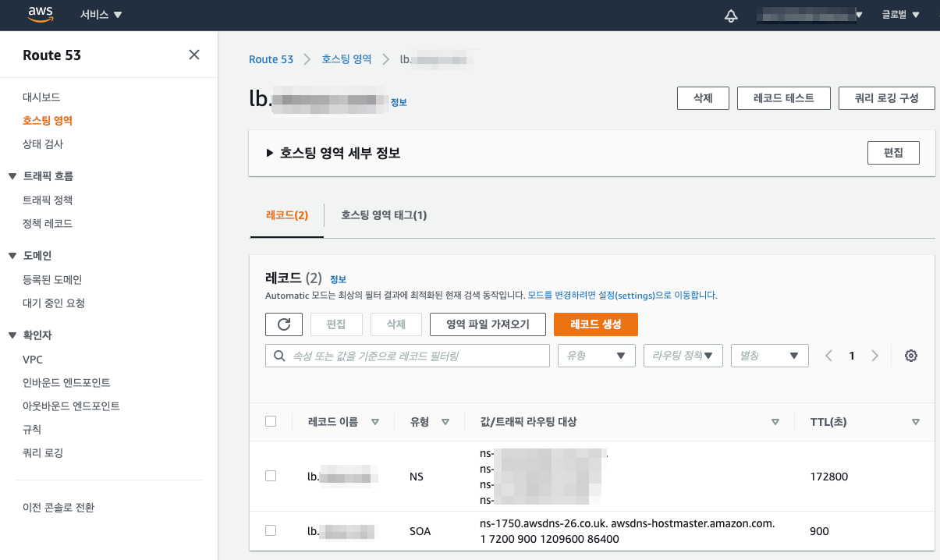The width and height of the screenshot is (940, 560).
Task: Collapse the 확인자 sidebar group
Action: point(12,335)
